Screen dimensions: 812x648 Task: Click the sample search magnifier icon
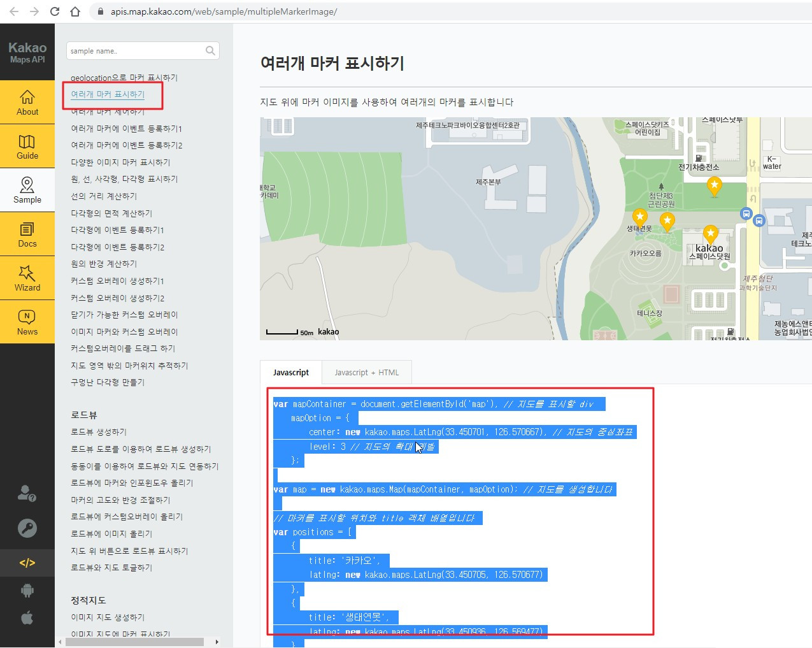(210, 50)
